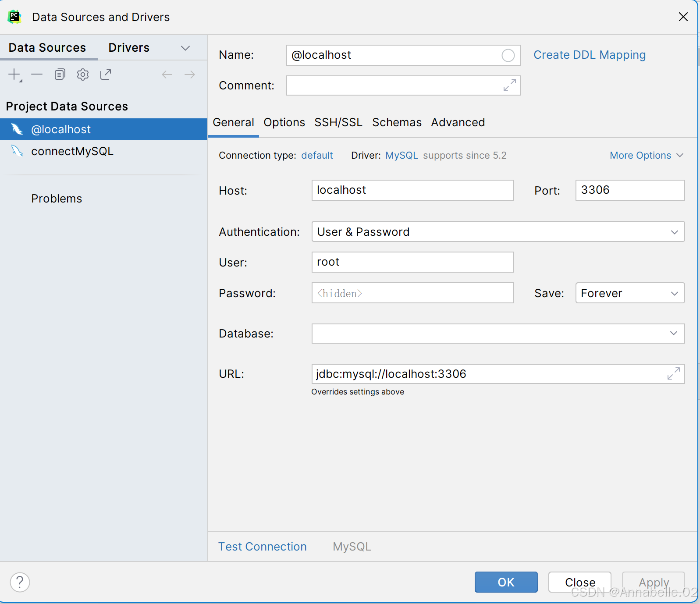Viewport: 700px width, 604px height.
Task: Open the Options tab
Action: 284,122
